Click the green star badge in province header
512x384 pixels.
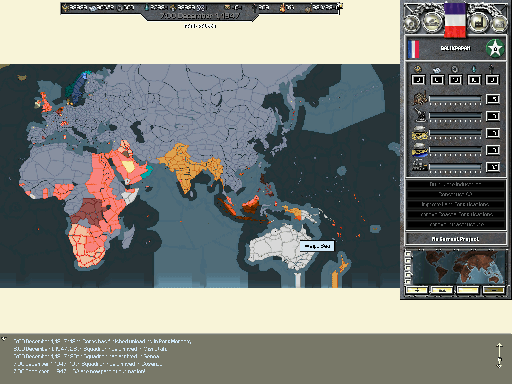click(495, 49)
